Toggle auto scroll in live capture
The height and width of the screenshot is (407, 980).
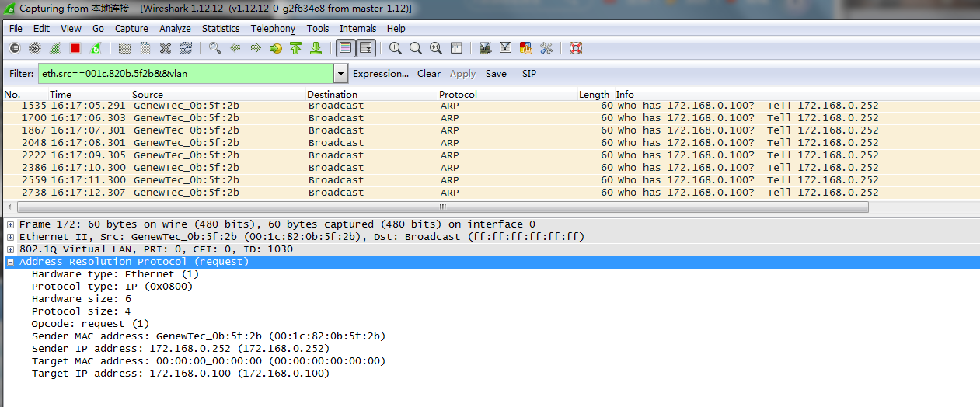coord(366,48)
